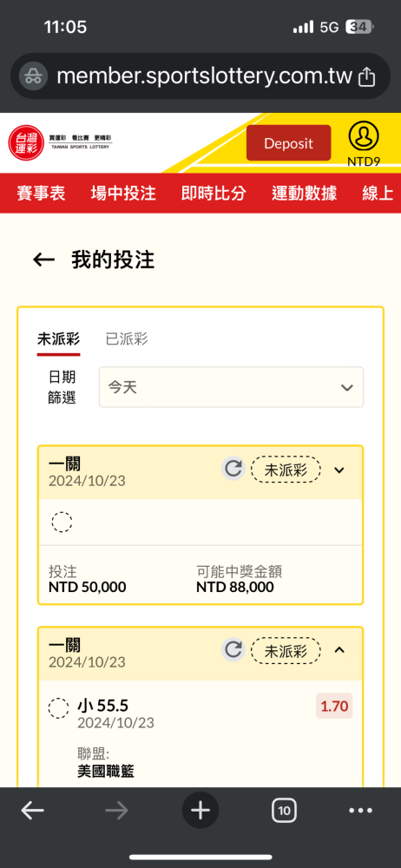The image size is (401, 868).
Task: Select the dashed circle in first bet
Action: [x=62, y=522]
